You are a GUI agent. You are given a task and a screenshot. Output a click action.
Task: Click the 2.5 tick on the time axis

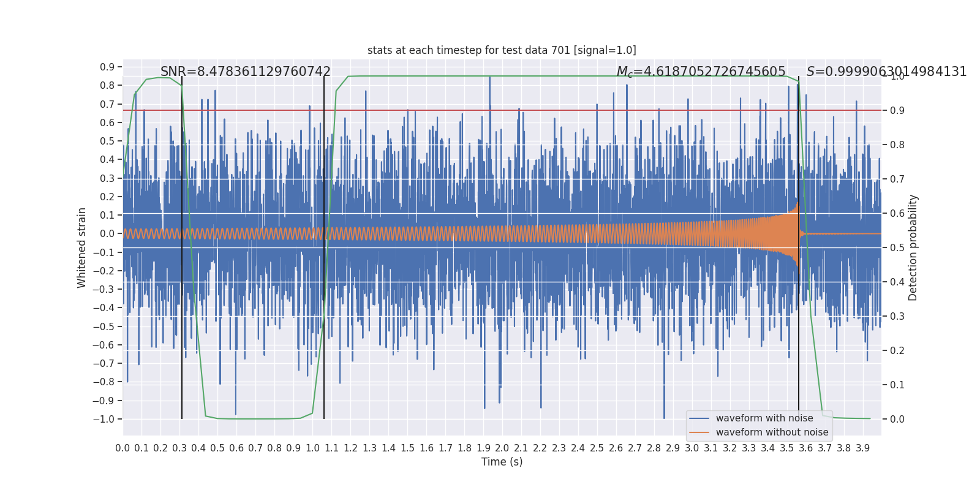pos(597,448)
